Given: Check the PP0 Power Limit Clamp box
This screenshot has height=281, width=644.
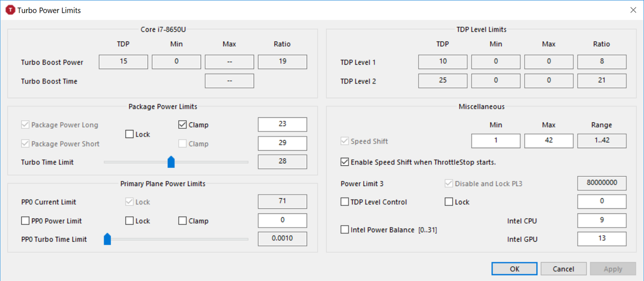Looking at the screenshot, I should point(183,221).
